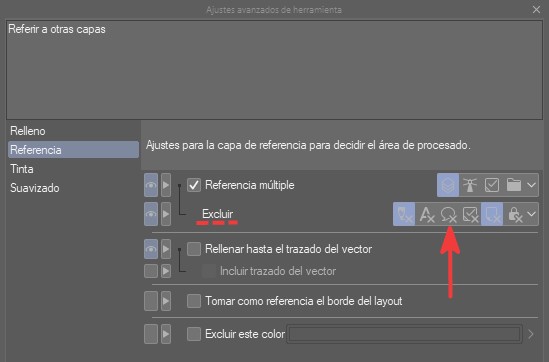549x362 pixels.
Task: Click the triangle button beside Tomar como referencia
Action: (x=166, y=301)
